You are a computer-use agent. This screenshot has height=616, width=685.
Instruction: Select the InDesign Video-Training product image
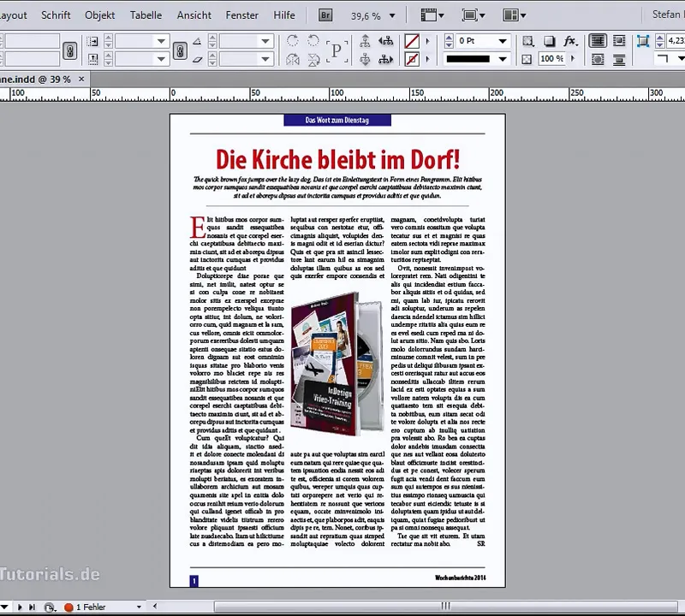coord(337,364)
